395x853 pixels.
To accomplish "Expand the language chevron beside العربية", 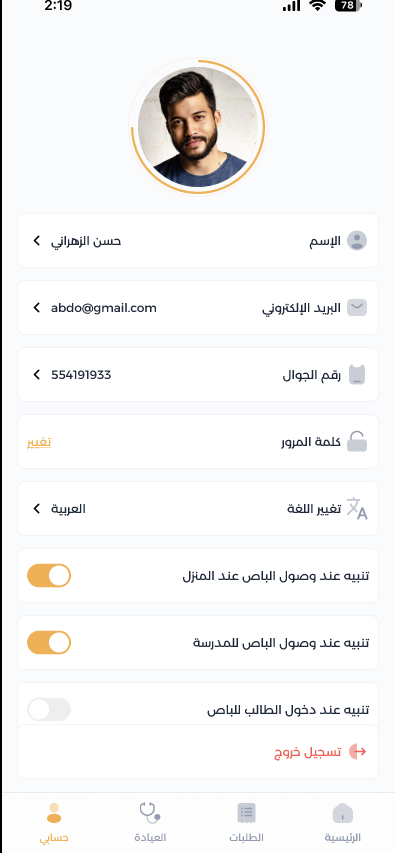I will pyautogui.click(x=36, y=509).
